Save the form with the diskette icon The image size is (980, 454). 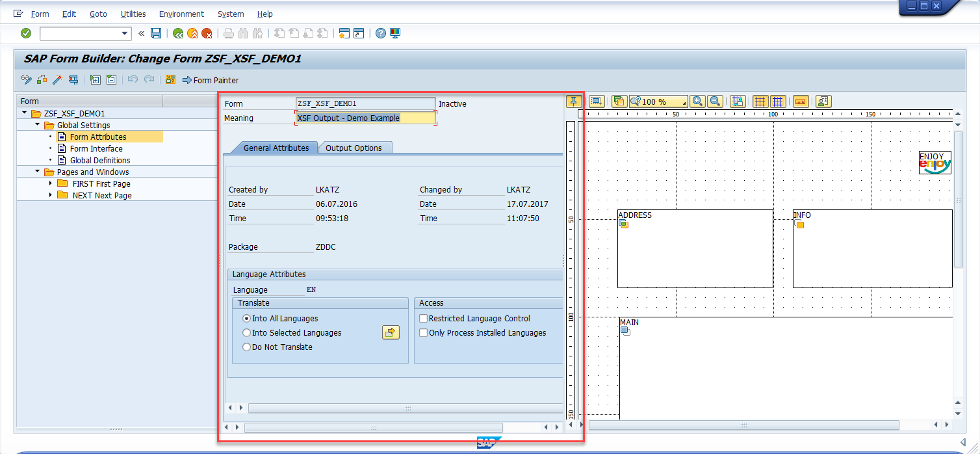(x=156, y=33)
